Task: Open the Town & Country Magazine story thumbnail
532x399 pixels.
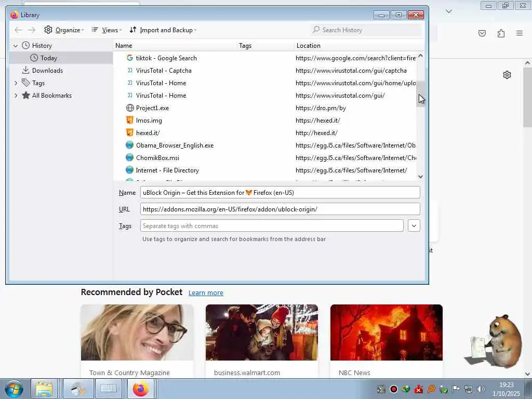Action: (x=137, y=332)
